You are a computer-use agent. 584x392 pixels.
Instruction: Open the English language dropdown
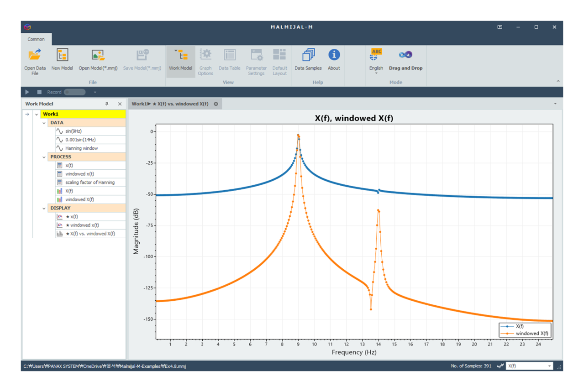click(x=376, y=73)
